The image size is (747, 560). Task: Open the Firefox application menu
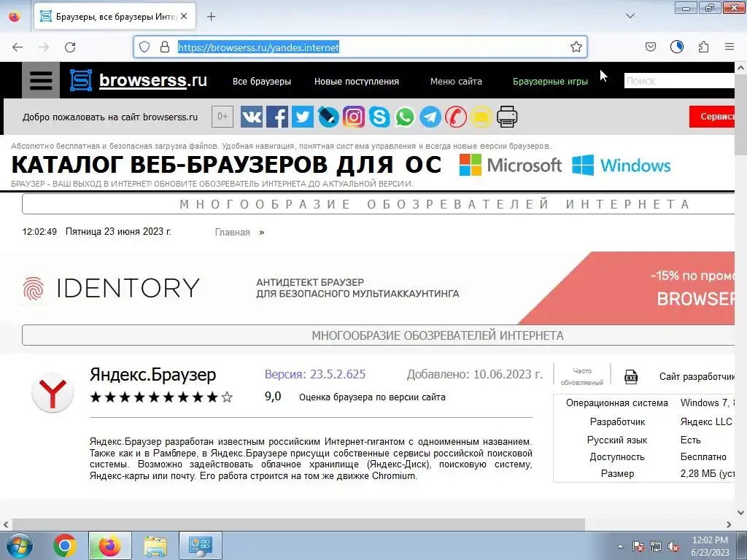click(729, 47)
